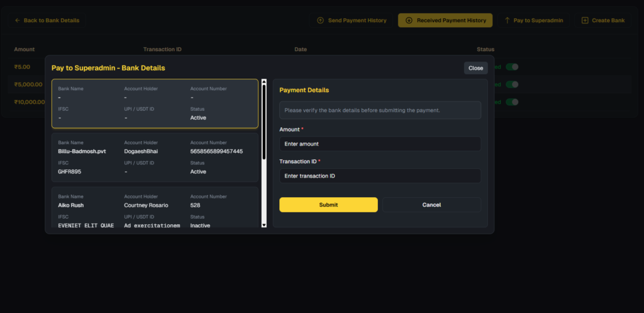
Task: Select the first bank card with blank details
Action: [x=155, y=104]
